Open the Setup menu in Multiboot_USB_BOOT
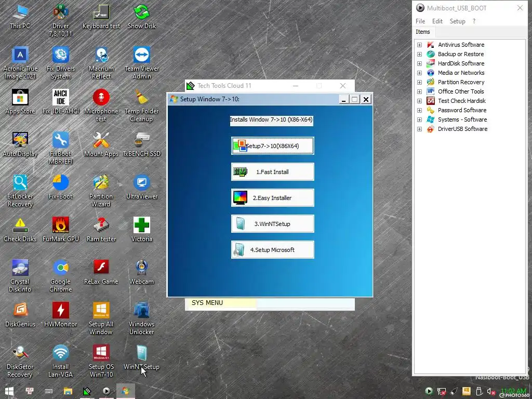This screenshot has width=532, height=399. [457, 21]
